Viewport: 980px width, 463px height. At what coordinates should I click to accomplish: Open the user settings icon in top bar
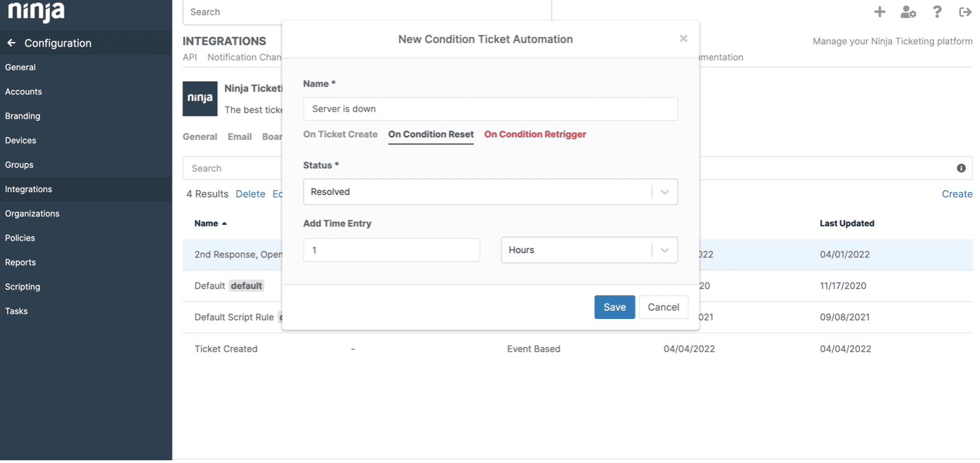(908, 12)
